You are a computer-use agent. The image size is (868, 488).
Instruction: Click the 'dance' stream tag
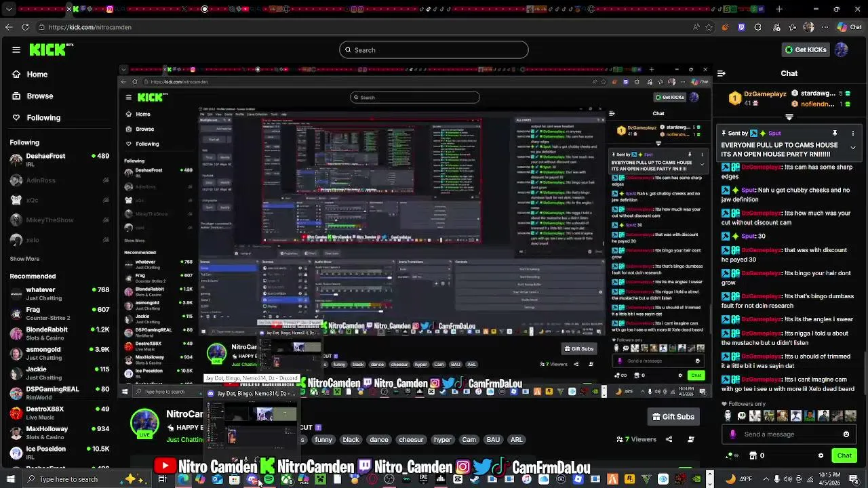click(x=379, y=440)
